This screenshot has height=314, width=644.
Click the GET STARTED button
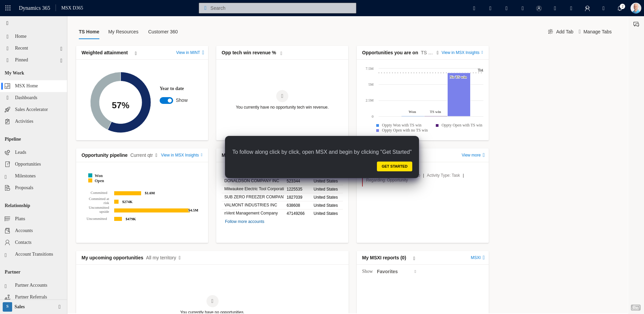[394, 166]
